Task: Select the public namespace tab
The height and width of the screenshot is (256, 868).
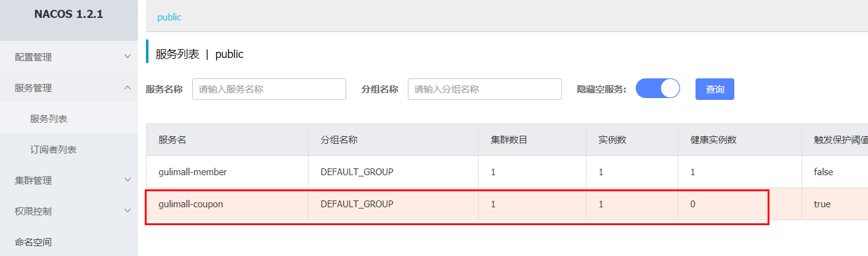Action: (x=169, y=17)
